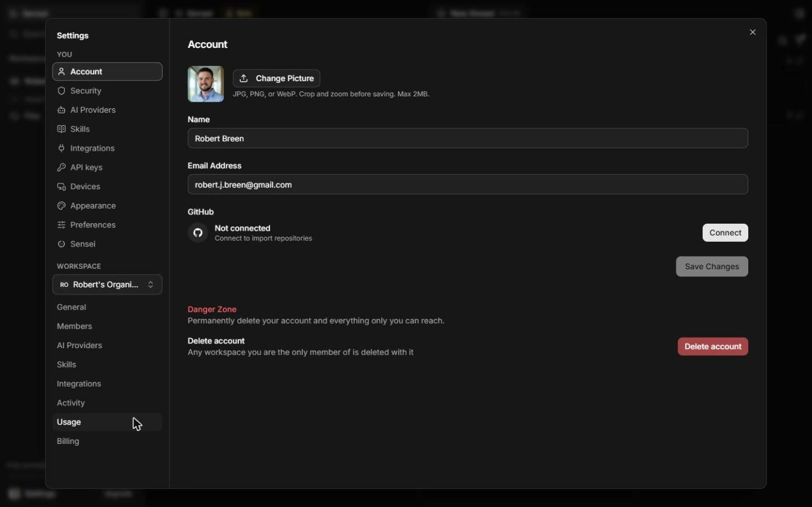Open the Robert's Organization workspace selector
This screenshot has height=507, width=812.
click(x=107, y=285)
